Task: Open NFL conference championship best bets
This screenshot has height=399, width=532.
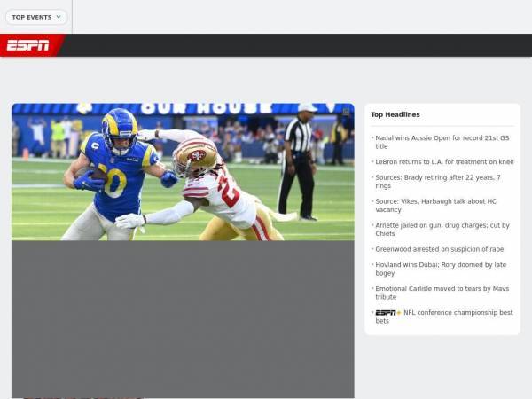Action: click(x=444, y=317)
